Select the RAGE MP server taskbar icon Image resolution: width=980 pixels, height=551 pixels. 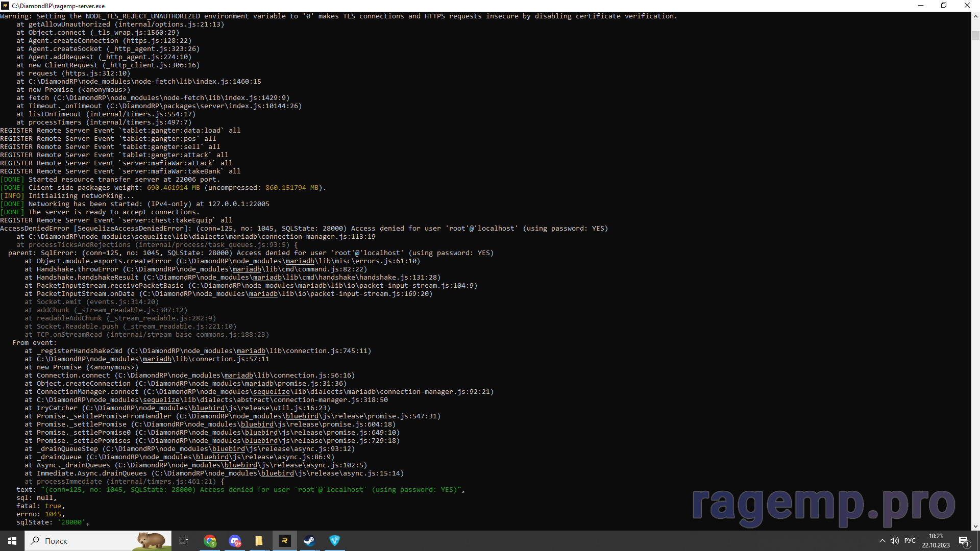(x=285, y=541)
